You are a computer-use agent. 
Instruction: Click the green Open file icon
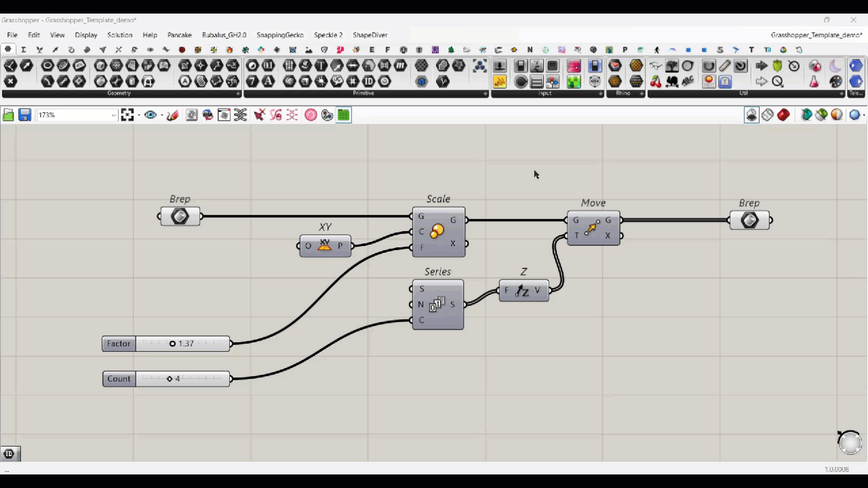(x=8, y=115)
